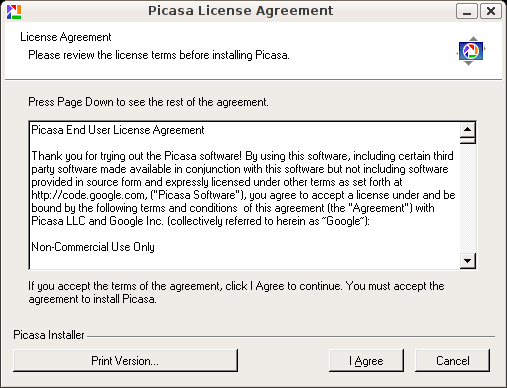Screen dimensions: 507x388
Task: Minimize the Picasa License Agreement window
Action: click(467, 11)
